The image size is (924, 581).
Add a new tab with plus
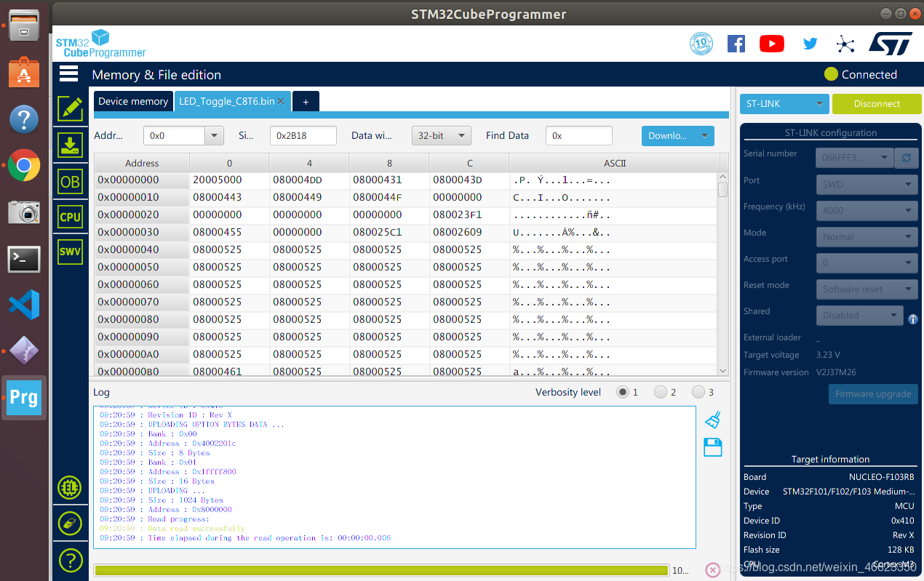point(306,102)
